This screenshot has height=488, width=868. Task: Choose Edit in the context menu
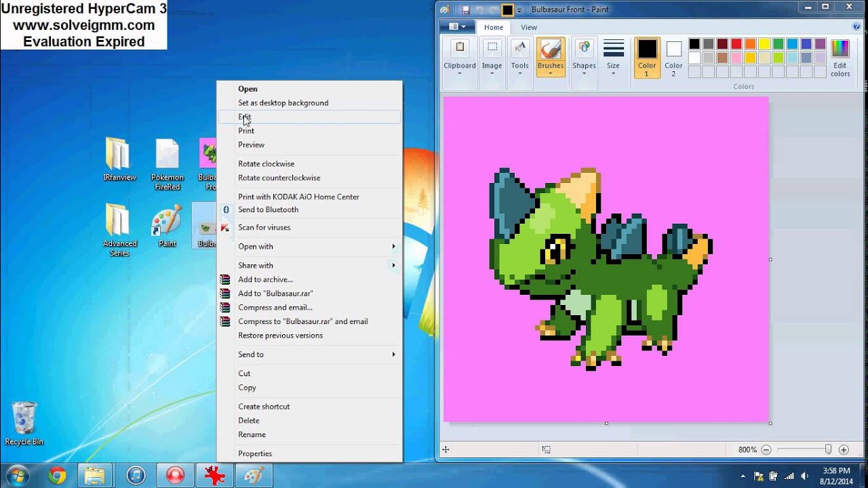pos(309,117)
